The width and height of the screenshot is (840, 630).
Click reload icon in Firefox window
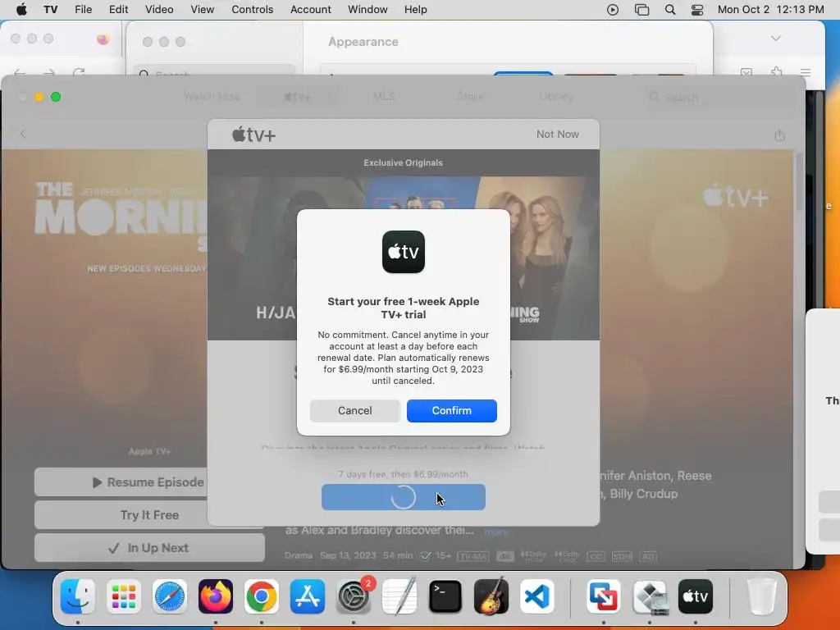click(79, 72)
